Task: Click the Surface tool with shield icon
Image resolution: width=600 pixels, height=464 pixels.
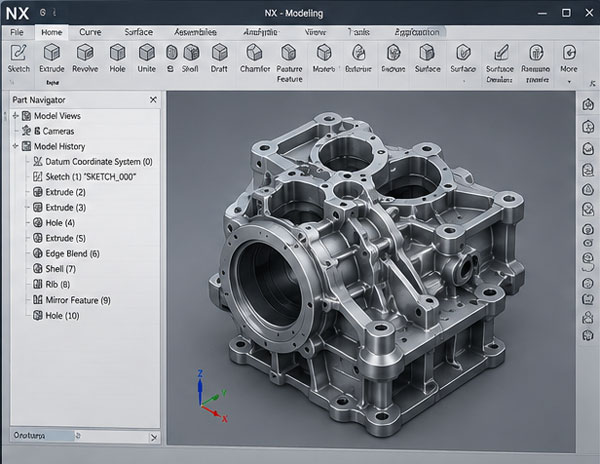Action: pos(463,58)
